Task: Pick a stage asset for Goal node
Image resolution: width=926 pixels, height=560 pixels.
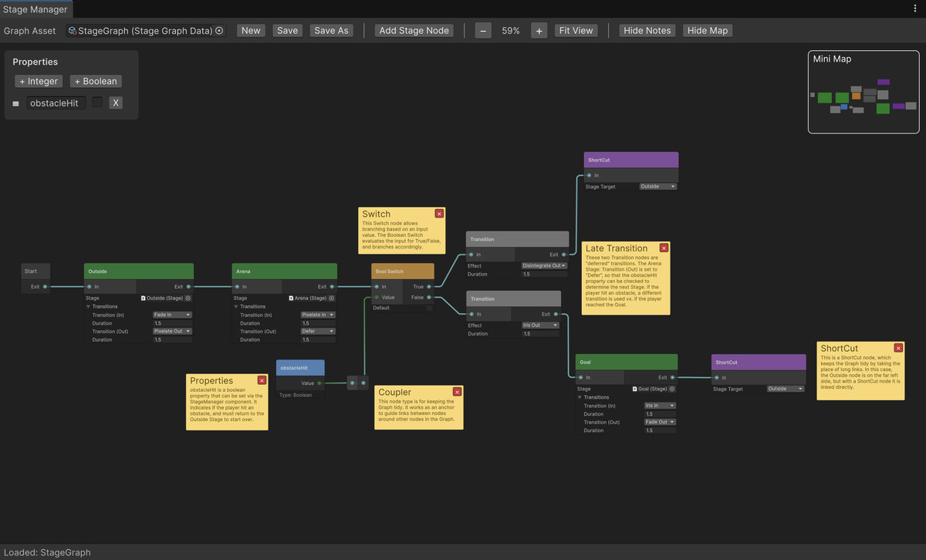Action: pos(672,390)
